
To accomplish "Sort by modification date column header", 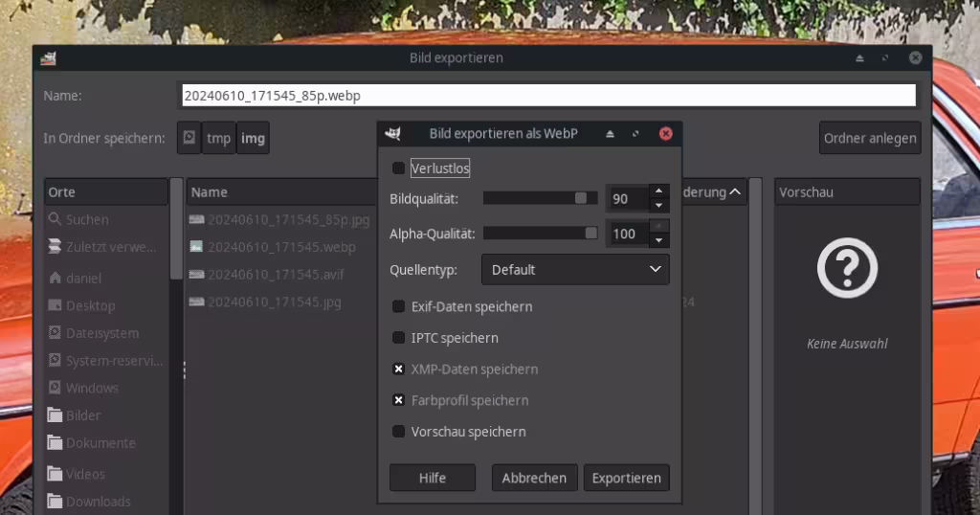I will pos(714,191).
